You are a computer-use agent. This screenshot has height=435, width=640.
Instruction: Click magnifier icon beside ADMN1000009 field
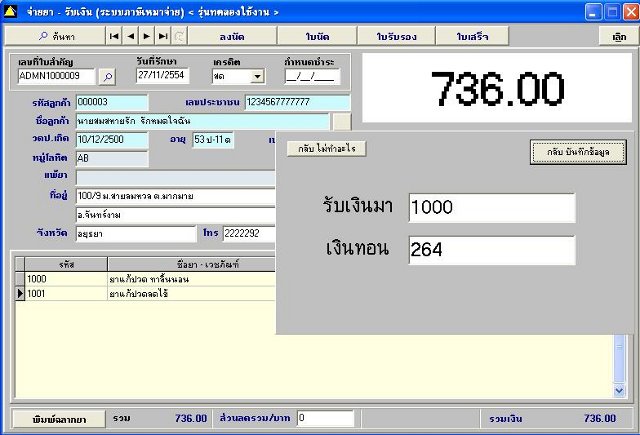pos(108,77)
